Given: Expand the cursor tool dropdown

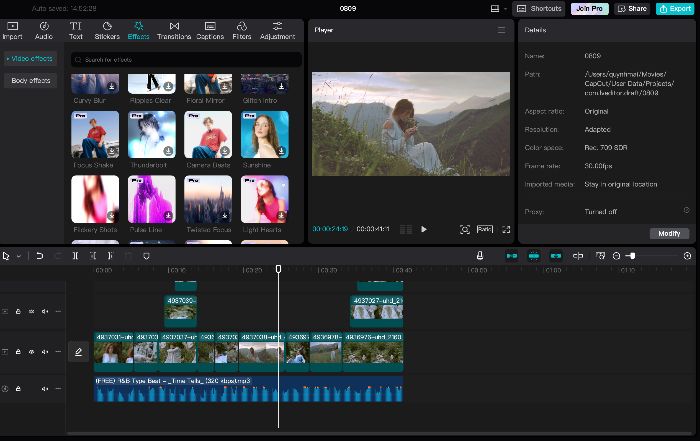Looking at the screenshot, I should pyautogui.click(x=19, y=256).
